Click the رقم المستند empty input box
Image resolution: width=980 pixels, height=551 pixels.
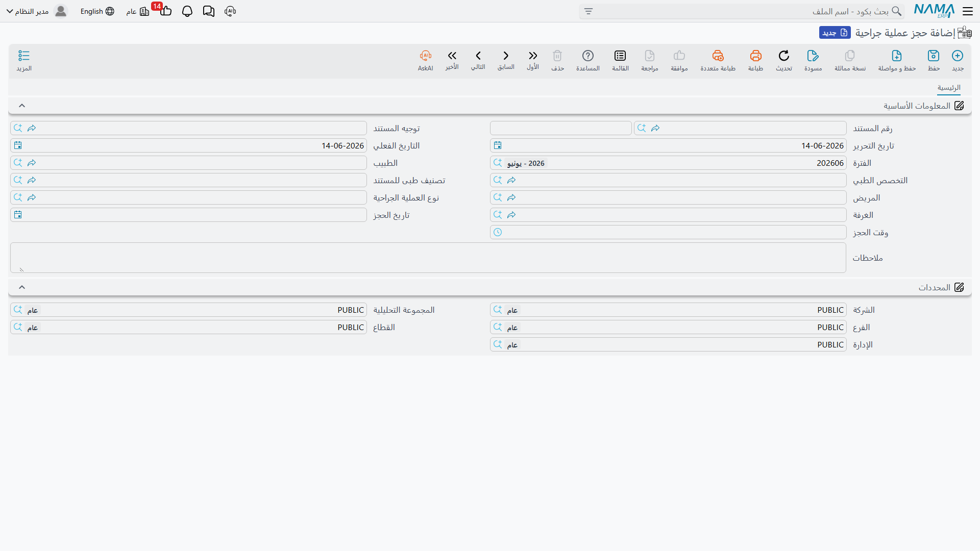[x=561, y=128]
